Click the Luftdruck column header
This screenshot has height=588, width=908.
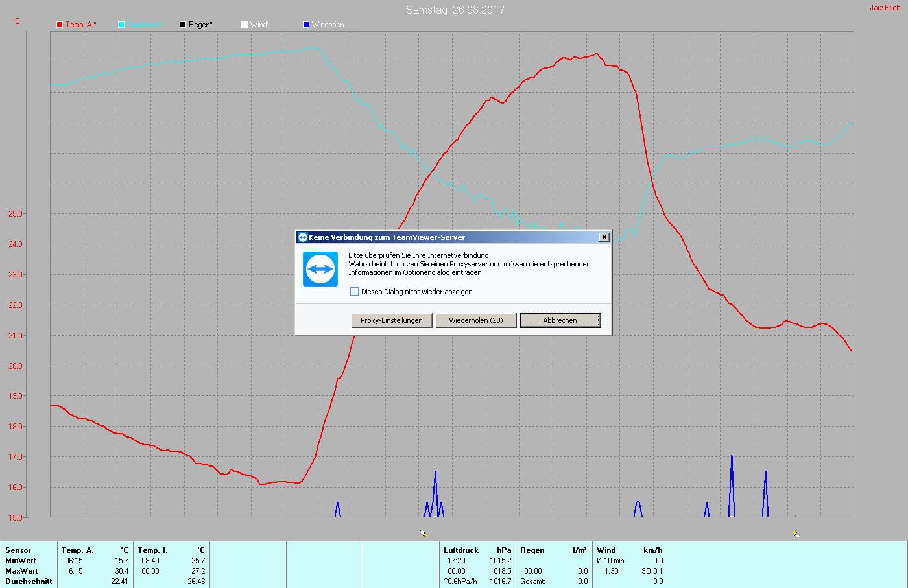pos(461,550)
